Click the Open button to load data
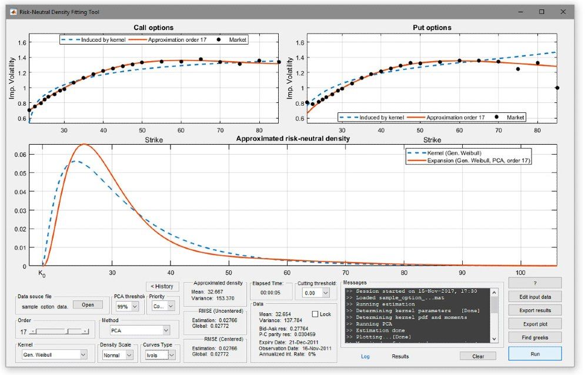588x375 pixels. tap(87, 304)
